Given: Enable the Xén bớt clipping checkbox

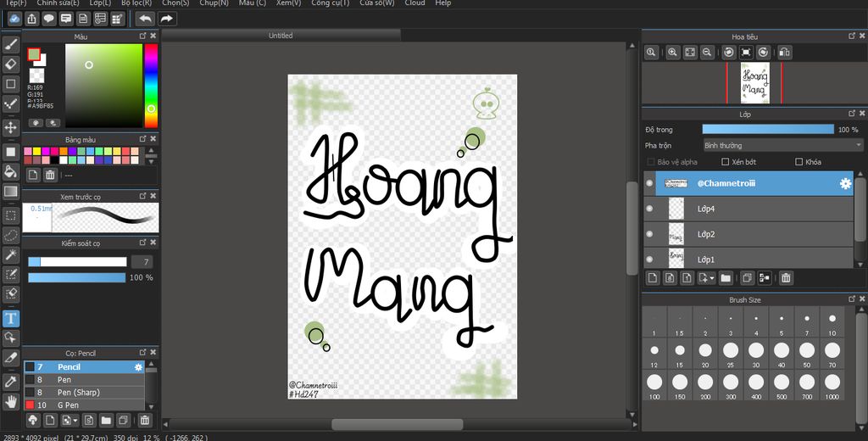Looking at the screenshot, I should (x=726, y=162).
